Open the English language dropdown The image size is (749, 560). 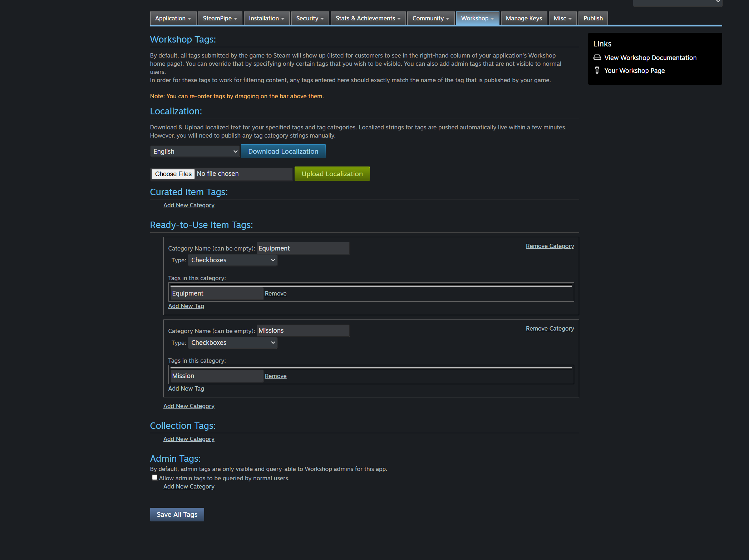[195, 152]
